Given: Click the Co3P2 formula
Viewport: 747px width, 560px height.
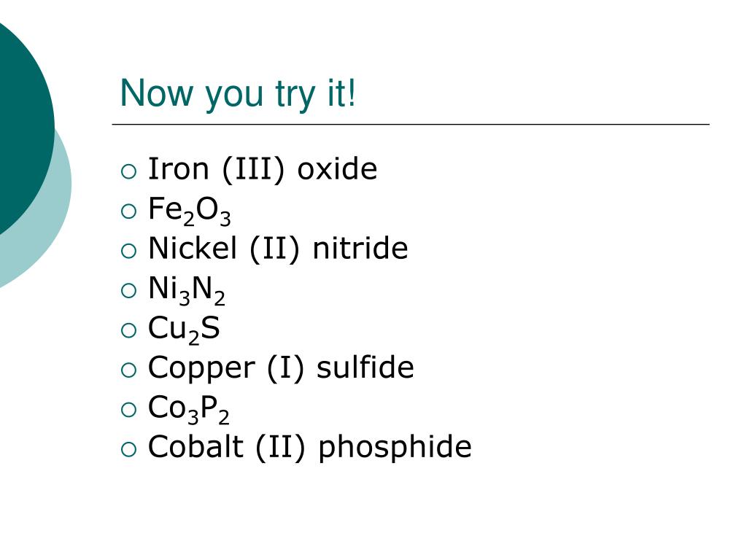Looking at the screenshot, I should (189, 409).
